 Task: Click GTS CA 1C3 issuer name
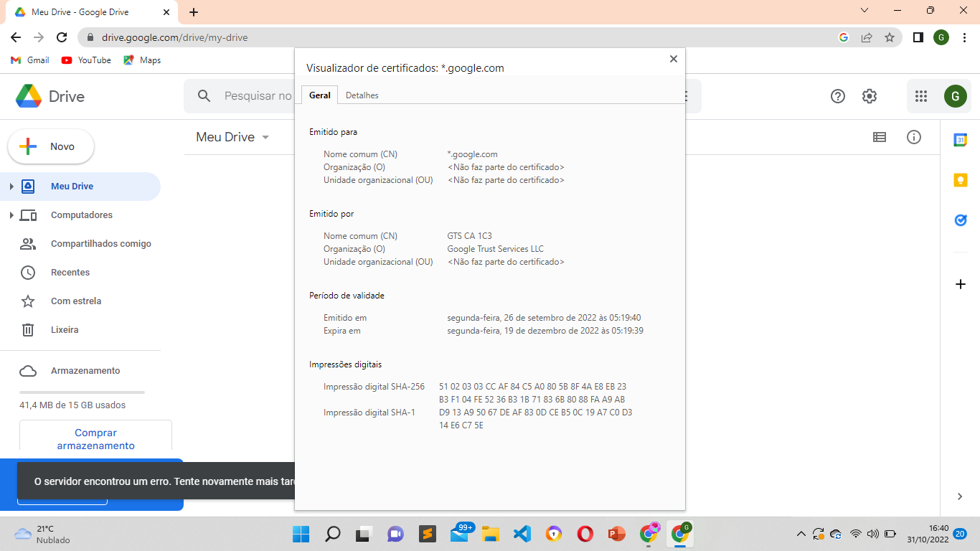point(469,236)
